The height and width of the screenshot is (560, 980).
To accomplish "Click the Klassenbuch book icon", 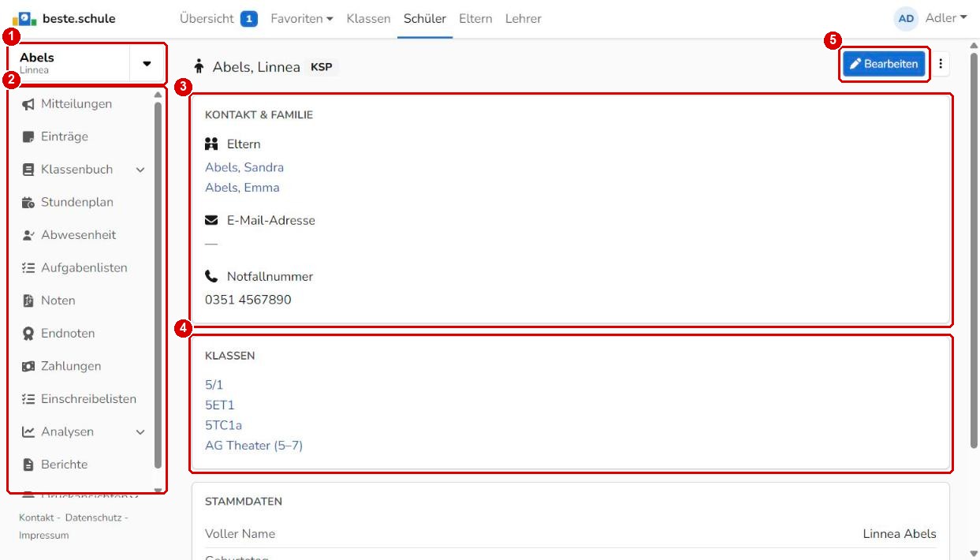I will coord(28,170).
